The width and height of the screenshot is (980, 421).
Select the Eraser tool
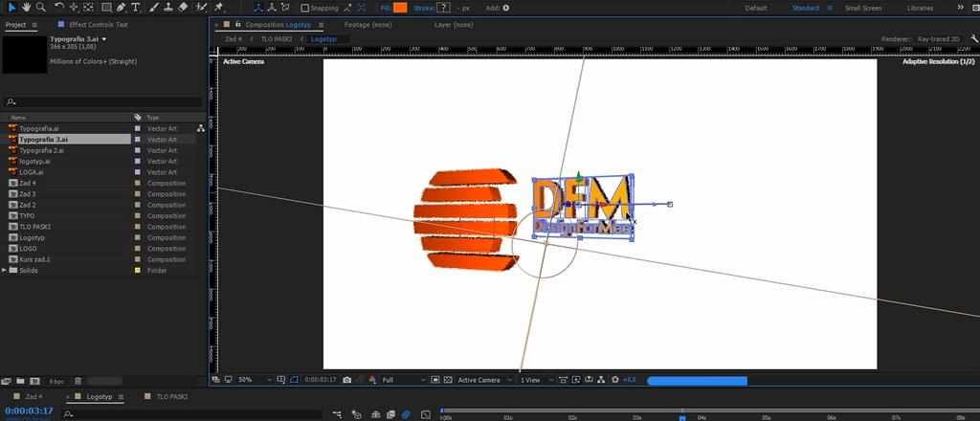tap(183, 8)
